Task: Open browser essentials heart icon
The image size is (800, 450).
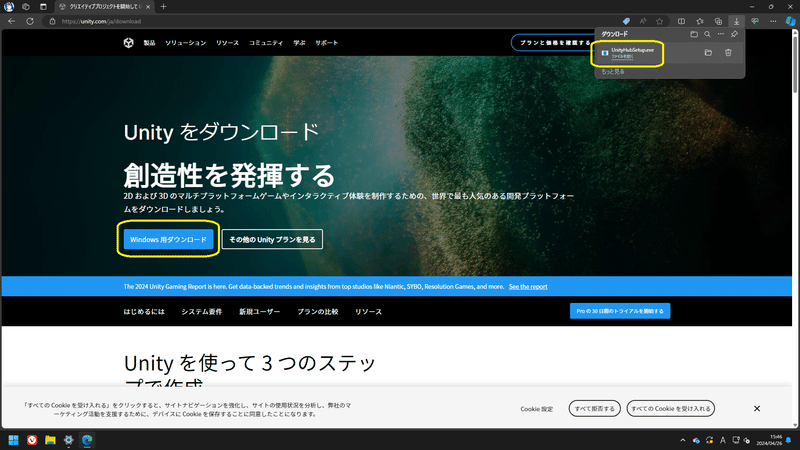Action: point(755,21)
